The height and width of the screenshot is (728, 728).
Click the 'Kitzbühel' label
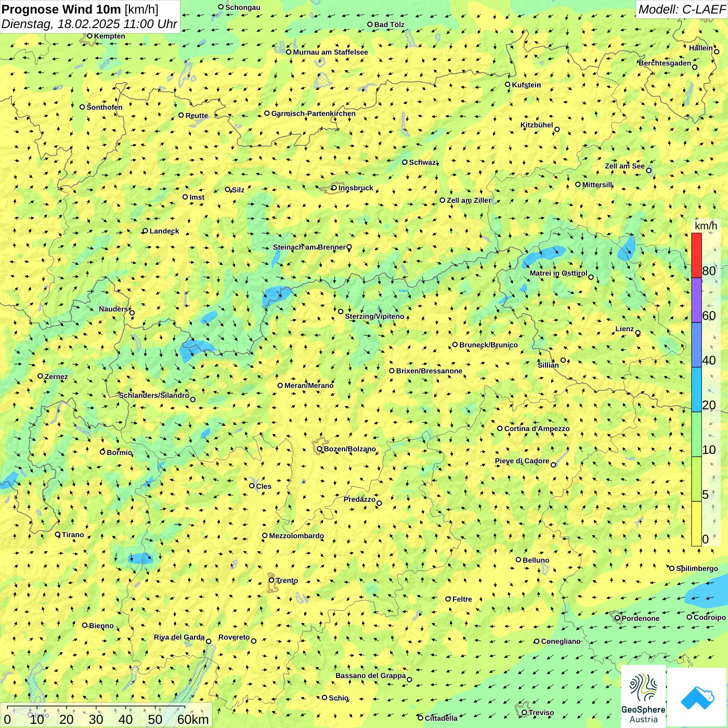pyautogui.click(x=537, y=125)
